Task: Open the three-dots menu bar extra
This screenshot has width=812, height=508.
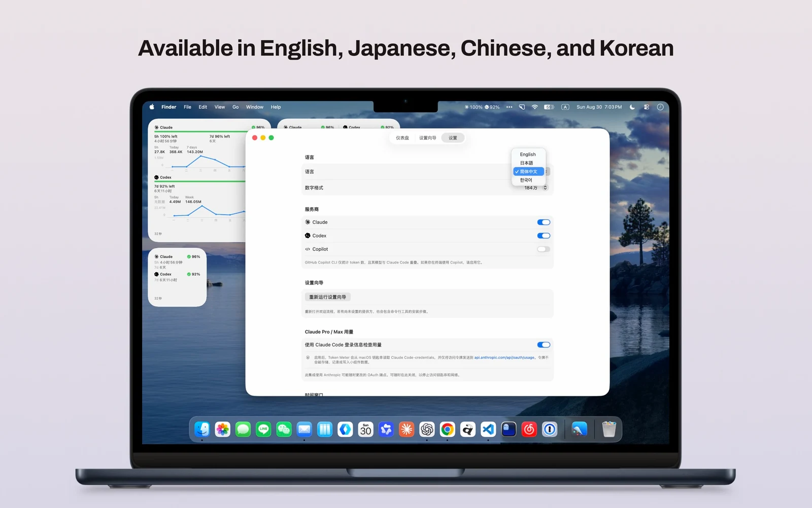Action: point(509,107)
